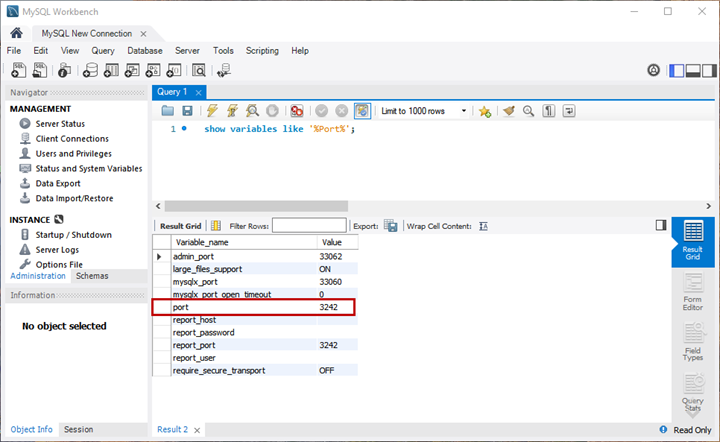Toggle the bottom output panel
Image resolution: width=720 pixels, height=442 pixels.
click(693, 71)
